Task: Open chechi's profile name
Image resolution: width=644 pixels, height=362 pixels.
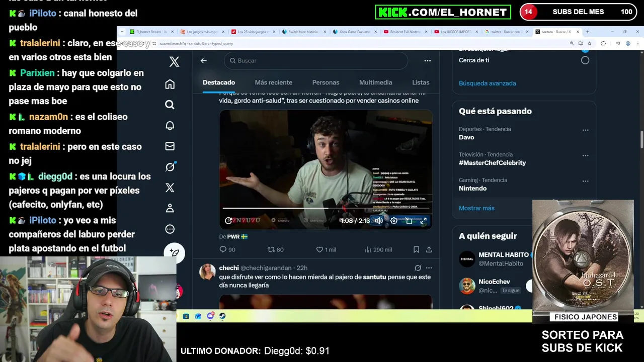Action: (229, 268)
